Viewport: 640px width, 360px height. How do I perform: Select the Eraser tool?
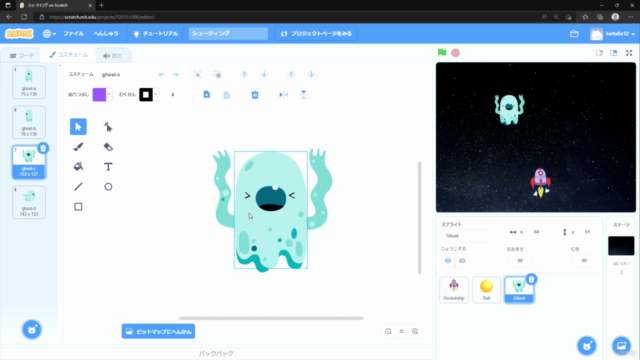[108, 147]
